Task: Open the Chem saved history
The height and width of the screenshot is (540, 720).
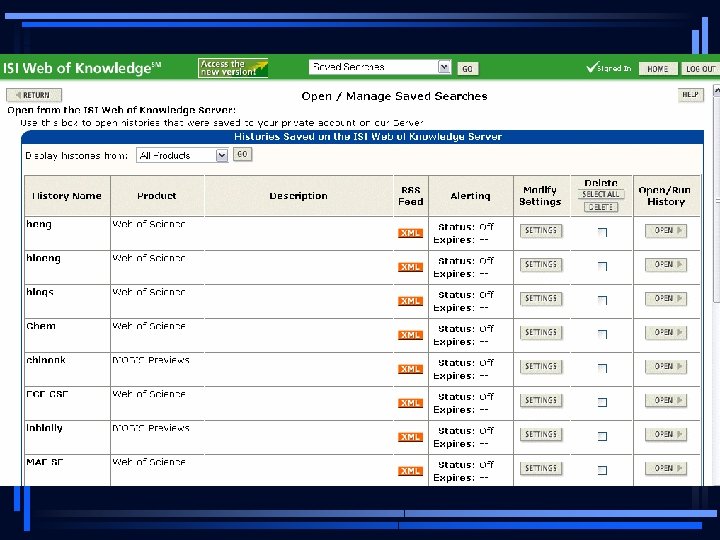Action: [666, 332]
